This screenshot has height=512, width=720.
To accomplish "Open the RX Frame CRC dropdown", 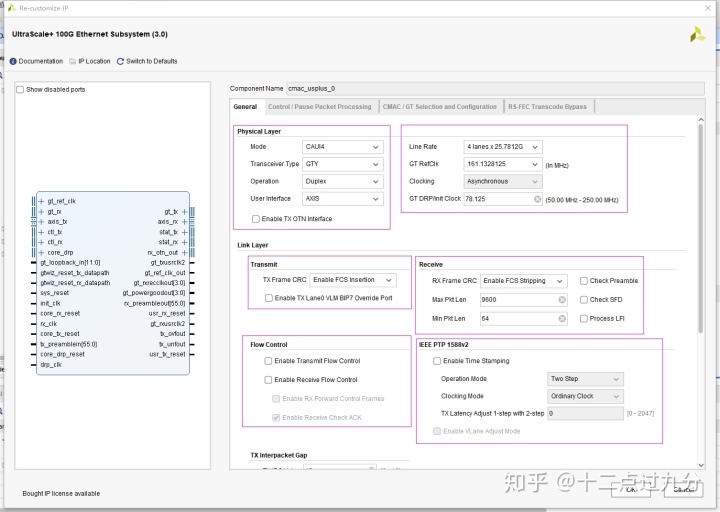I will 523,281.
